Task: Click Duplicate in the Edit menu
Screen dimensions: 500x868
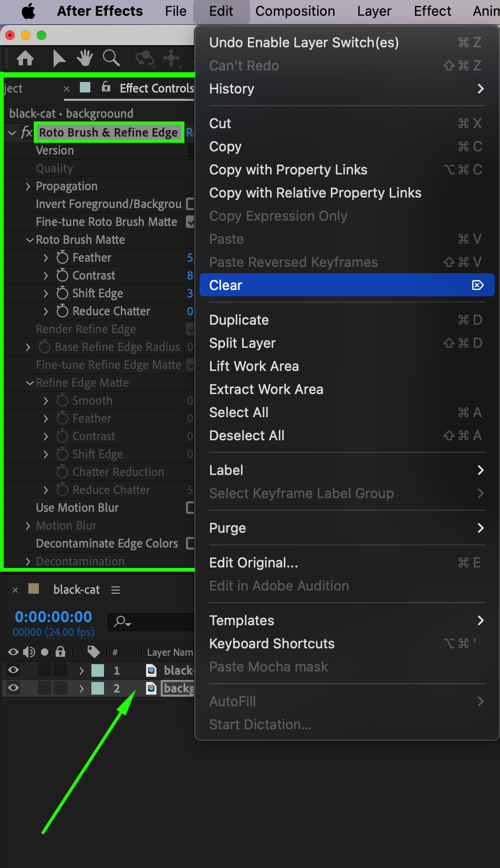Action: (x=239, y=320)
